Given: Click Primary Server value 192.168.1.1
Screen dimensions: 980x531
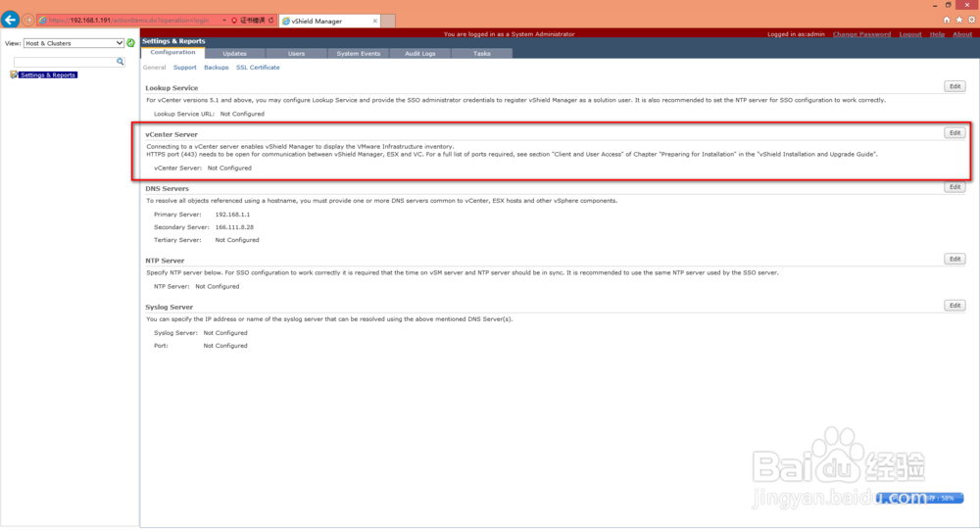Looking at the screenshot, I should click(x=232, y=215).
